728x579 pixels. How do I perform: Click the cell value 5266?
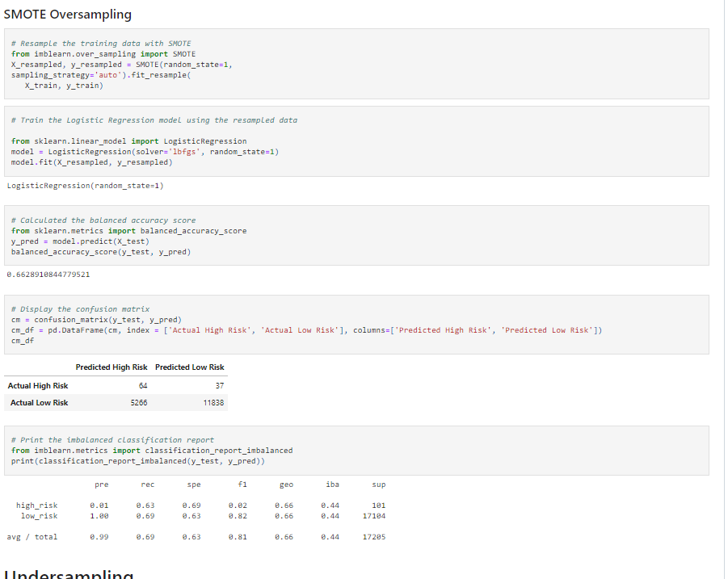coord(139,403)
